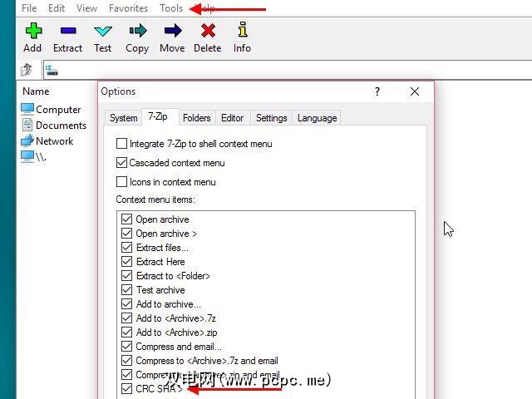Screen dimensions: 532x399
Task: Switch to the Language tab
Action: coord(318,118)
